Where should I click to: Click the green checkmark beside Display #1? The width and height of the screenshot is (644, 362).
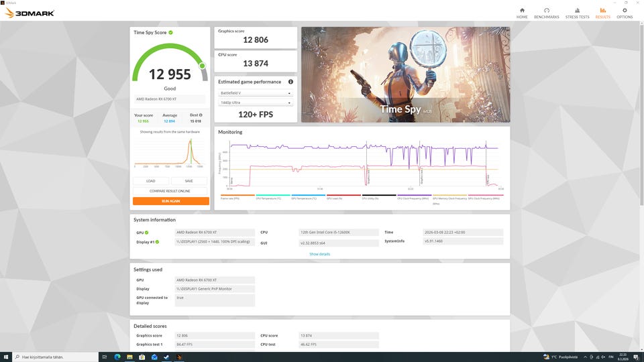click(157, 242)
